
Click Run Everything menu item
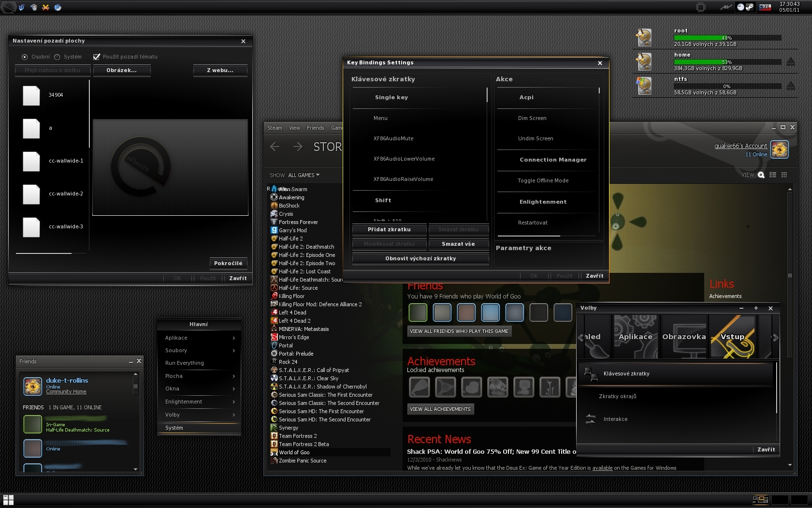tap(199, 363)
